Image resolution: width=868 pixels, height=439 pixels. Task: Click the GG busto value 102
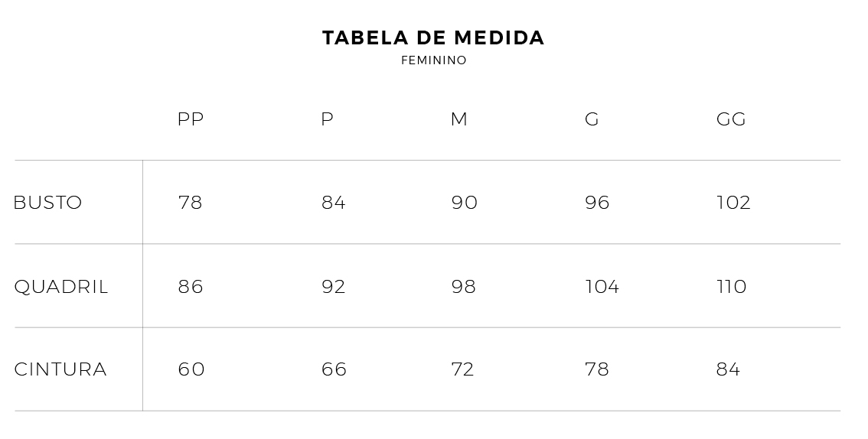[733, 203]
